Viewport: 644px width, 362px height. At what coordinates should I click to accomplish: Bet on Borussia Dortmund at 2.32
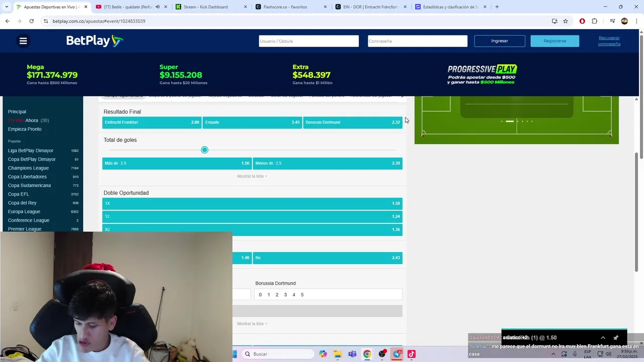[x=353, y=122]
